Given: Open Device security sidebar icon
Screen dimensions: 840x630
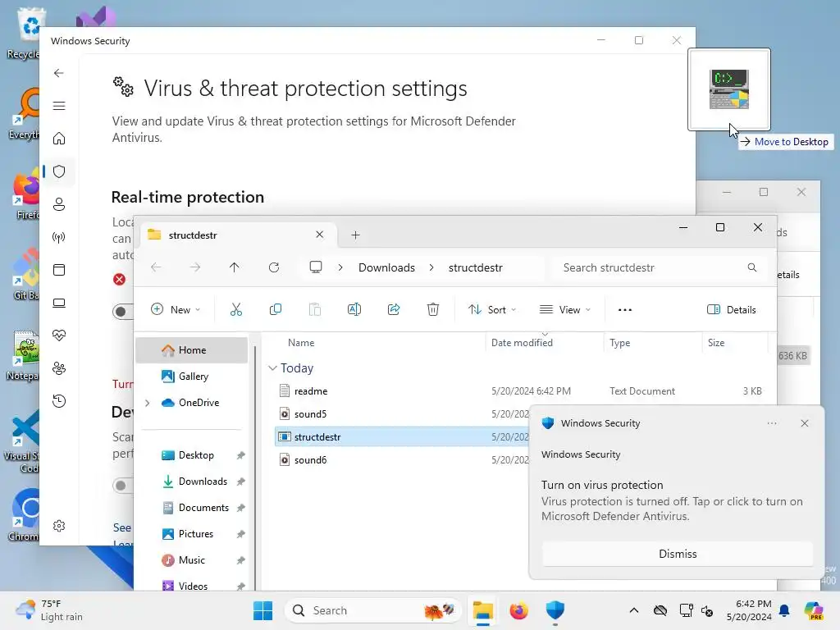Looking at the screenshot, I should coord(59,303).
